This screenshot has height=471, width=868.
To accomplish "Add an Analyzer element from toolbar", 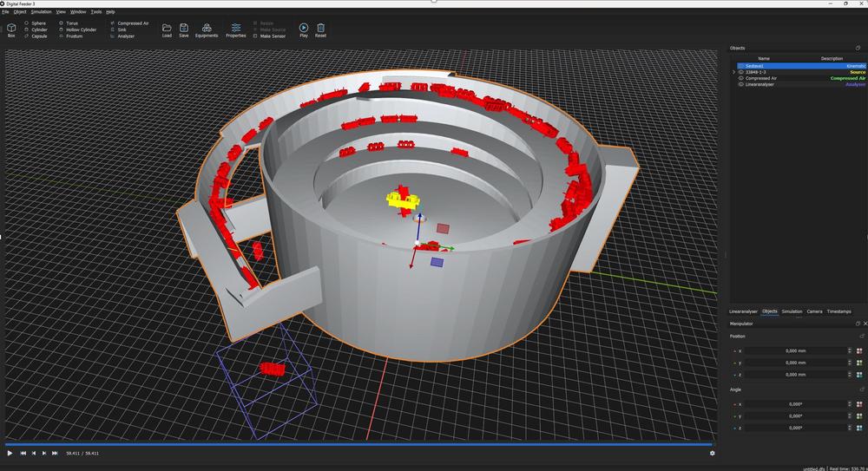I will click(122, 36).
